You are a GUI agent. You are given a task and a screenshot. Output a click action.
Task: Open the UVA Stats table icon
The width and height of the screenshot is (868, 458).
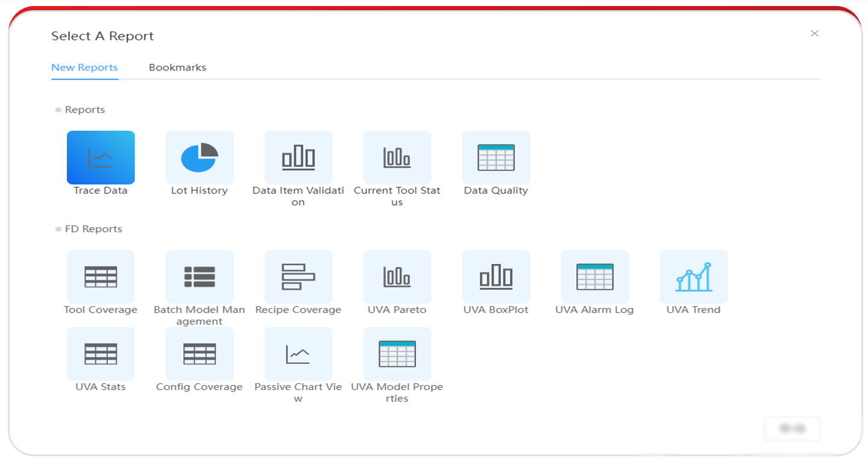click(x=101, y=354)
